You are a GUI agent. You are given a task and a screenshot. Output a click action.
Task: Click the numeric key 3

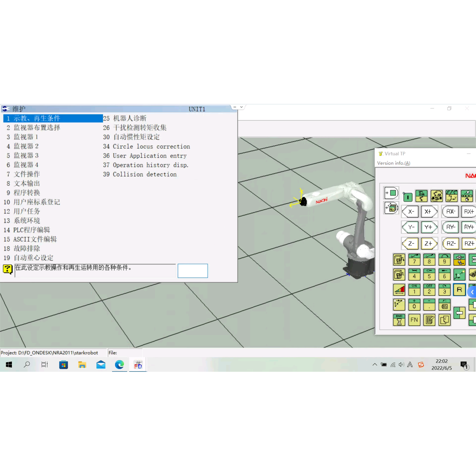click(x=444, y=289)
